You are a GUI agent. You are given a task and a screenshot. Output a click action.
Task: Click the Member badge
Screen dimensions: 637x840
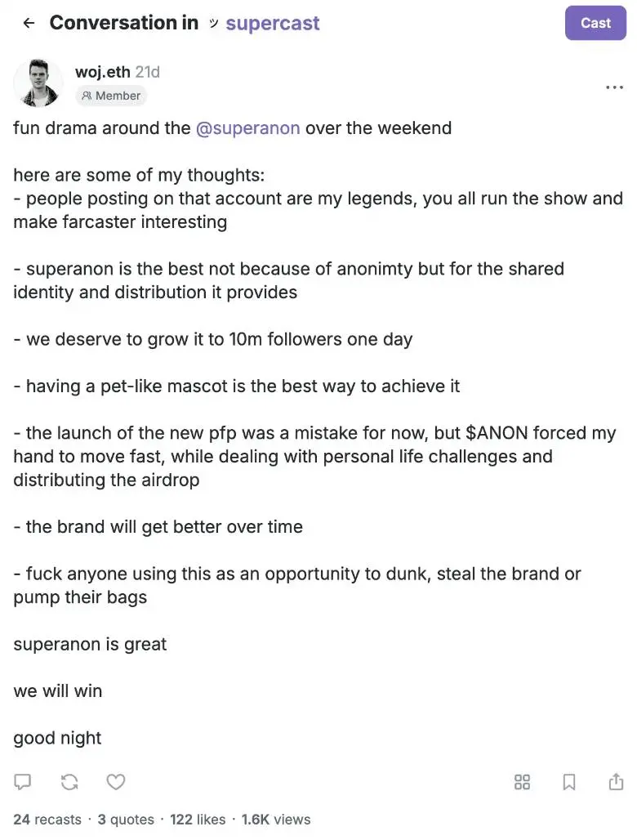pos(111,96)
